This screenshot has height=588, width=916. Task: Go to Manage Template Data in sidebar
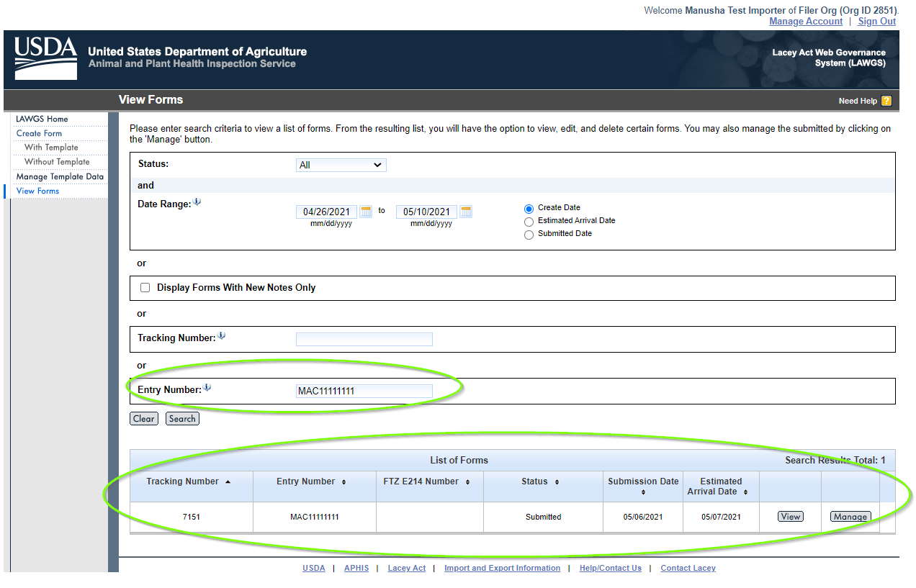(x=60, y=176)
